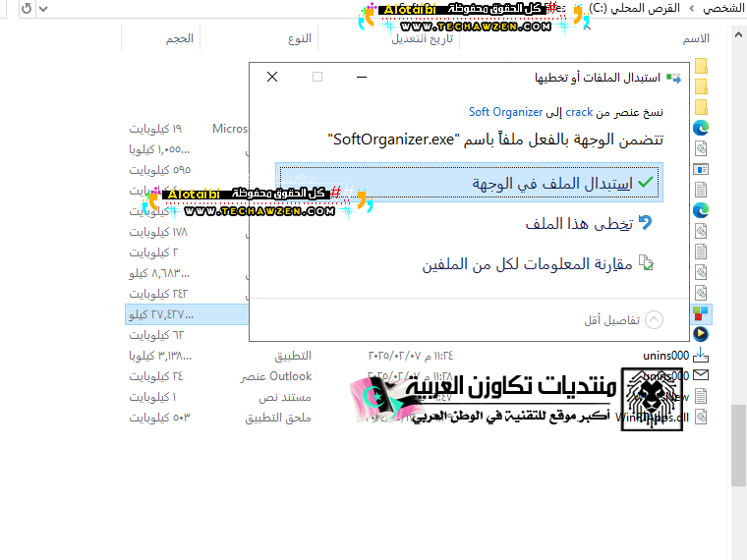Image resolution: width=747 pixels, height=560 pixels.
Task: Collapse the dialog with تفاصيل أقل arrow
Action: 654,320
